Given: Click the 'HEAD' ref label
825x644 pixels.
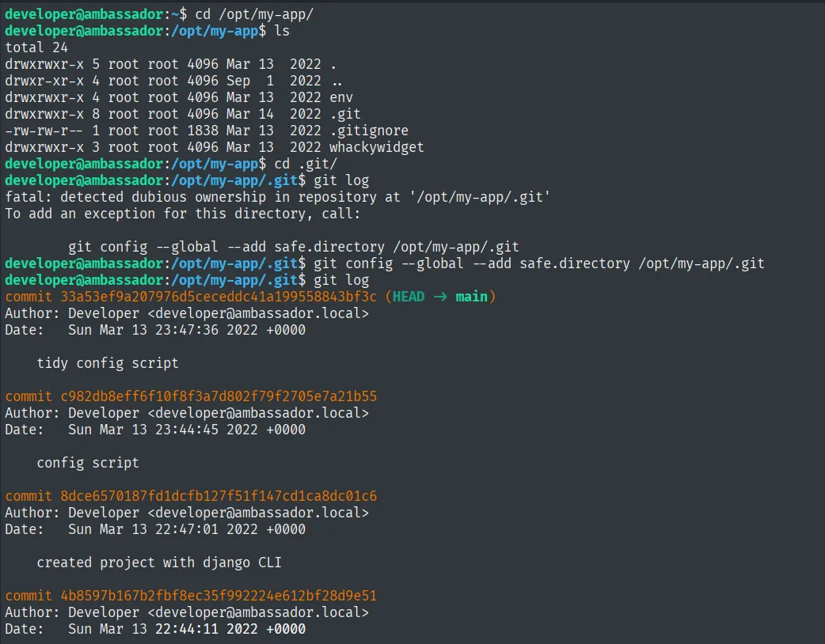Looking at the screenshot, I should click(x=409, y=297).
